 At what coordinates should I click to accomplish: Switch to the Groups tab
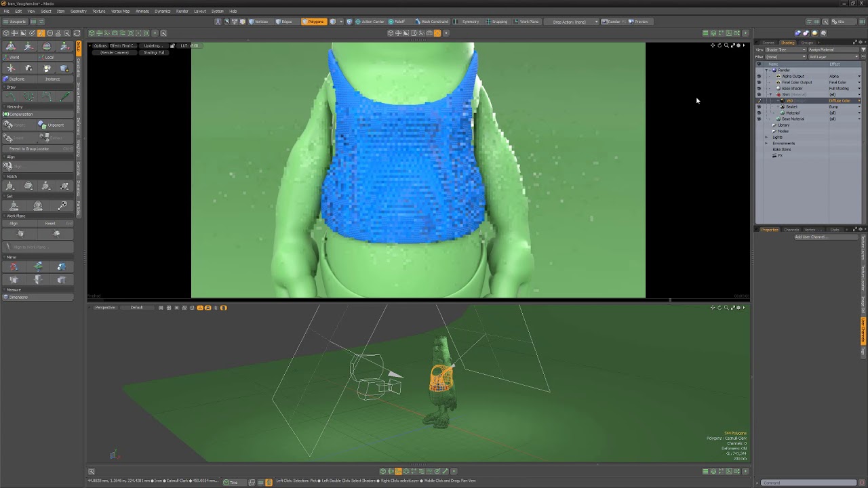[807, 43]
